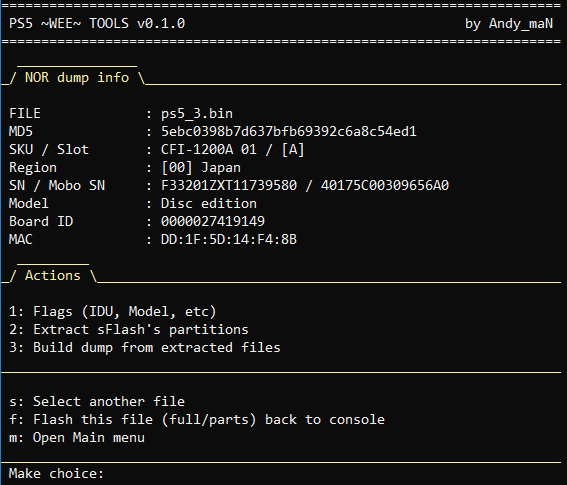The width and height of the screenshot is (567, 485).
Task: Click 's: Select another file' option
Action: click(x=97, y=401)
